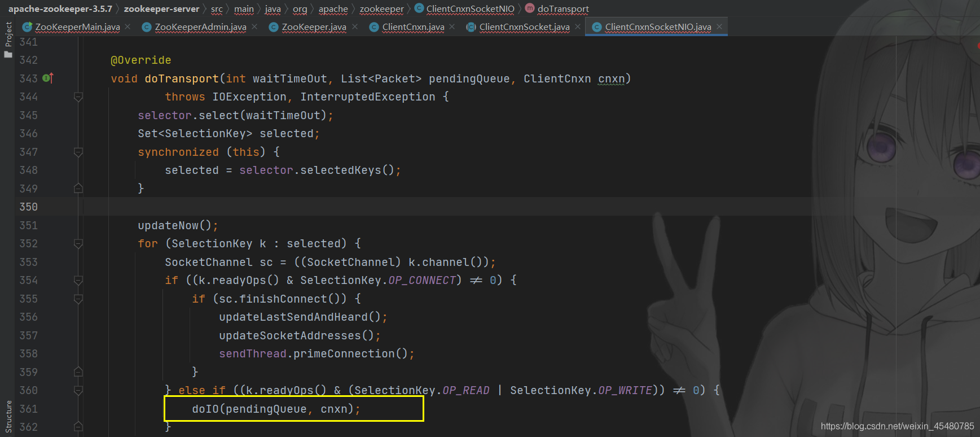Close the ClientCnxnSocketNIO.java tab

[719, 27]
